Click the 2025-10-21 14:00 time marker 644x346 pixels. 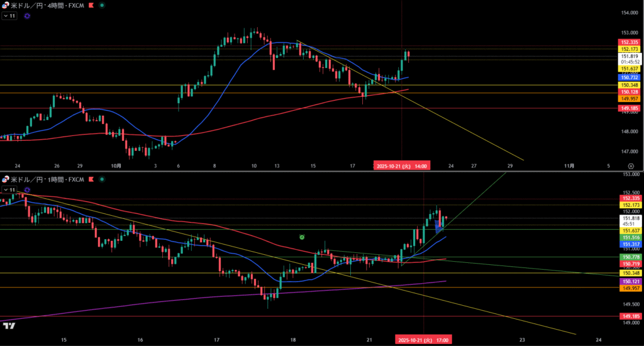(402, 166)
